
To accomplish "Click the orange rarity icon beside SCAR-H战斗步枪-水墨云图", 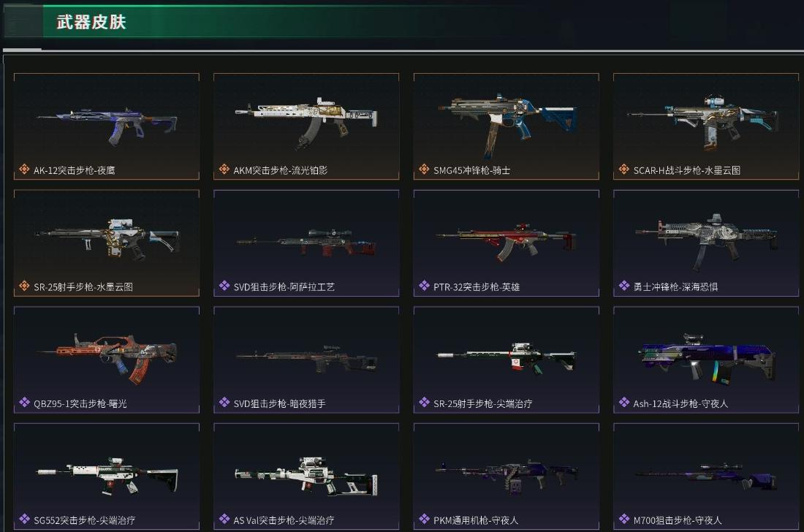I will (624, 170).
